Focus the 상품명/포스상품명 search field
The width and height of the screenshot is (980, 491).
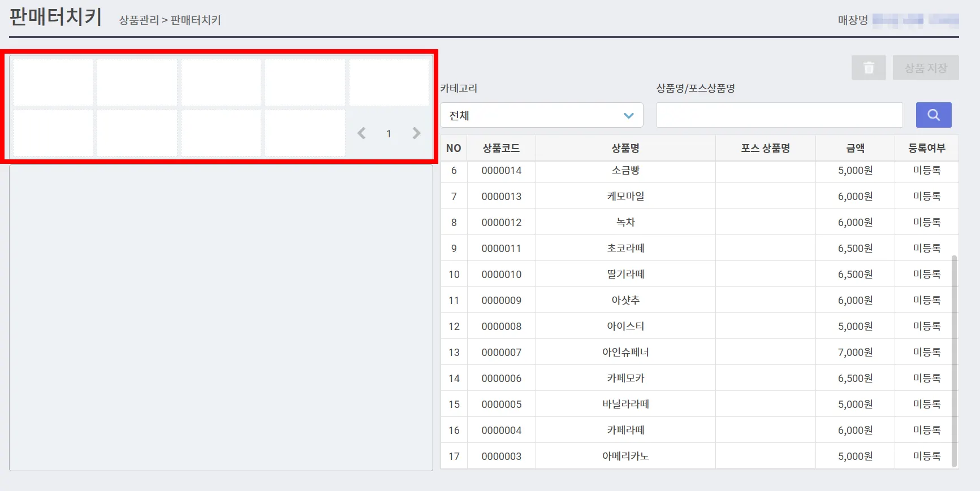click(779, 115)
